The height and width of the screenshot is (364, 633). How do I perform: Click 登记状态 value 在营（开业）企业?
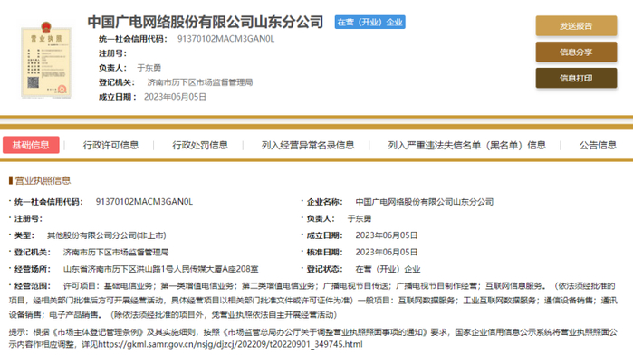pos(388,269)
